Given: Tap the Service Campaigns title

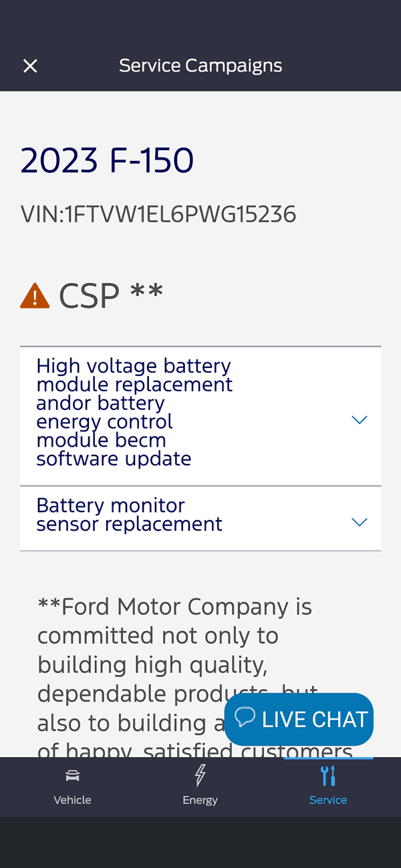Looking at the screenshot, I should (x=200, y=65).
